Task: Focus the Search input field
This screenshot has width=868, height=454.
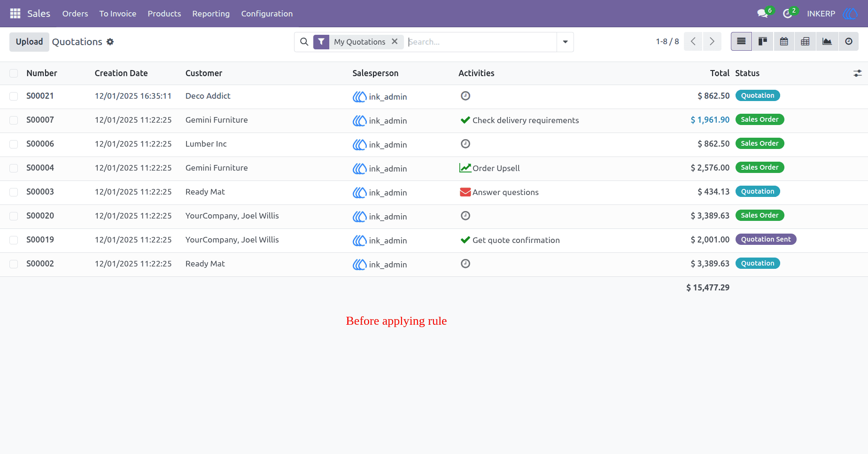Action: tap(481, 42)
